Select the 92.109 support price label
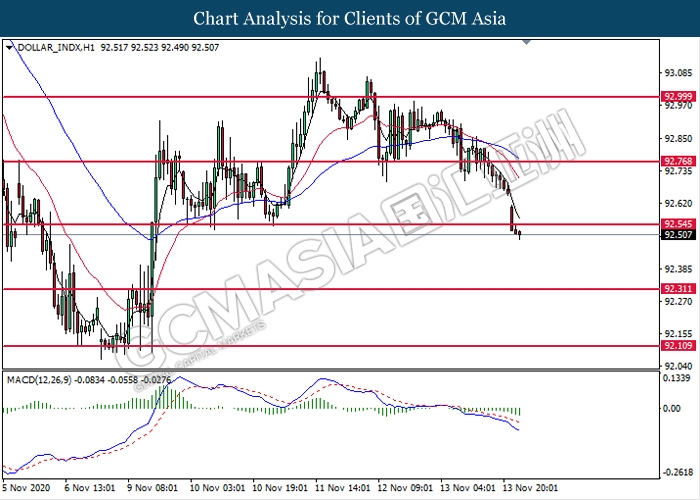 click(x=678, y=346)
